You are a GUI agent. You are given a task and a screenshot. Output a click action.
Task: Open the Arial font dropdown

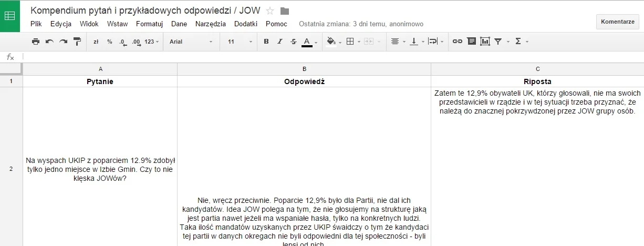click(191, 42)
